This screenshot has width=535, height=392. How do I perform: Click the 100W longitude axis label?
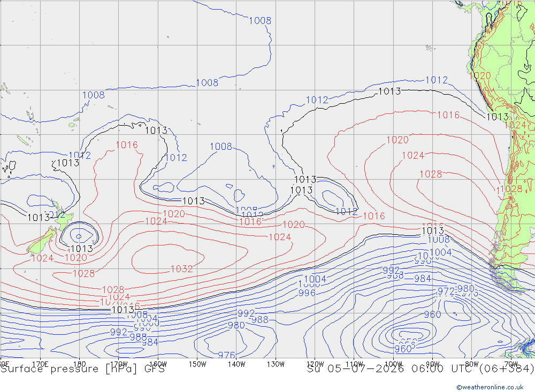click(393, 364)
